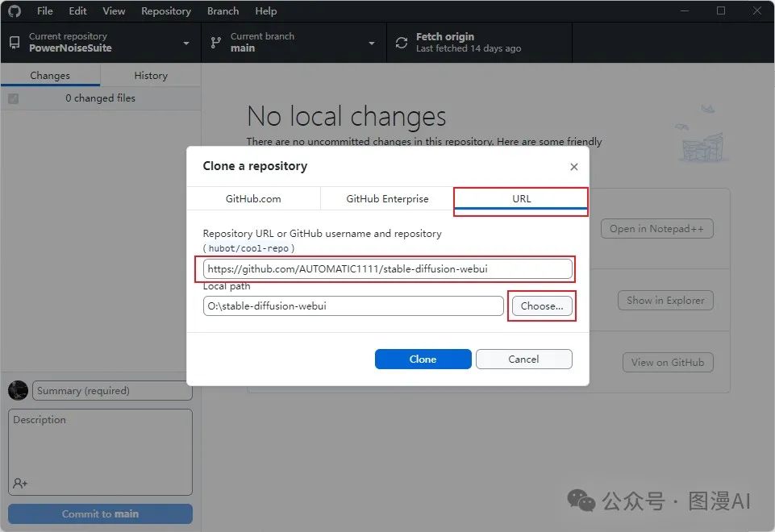
Task: Click the '0 changed files' text
Action: [100, 98]
